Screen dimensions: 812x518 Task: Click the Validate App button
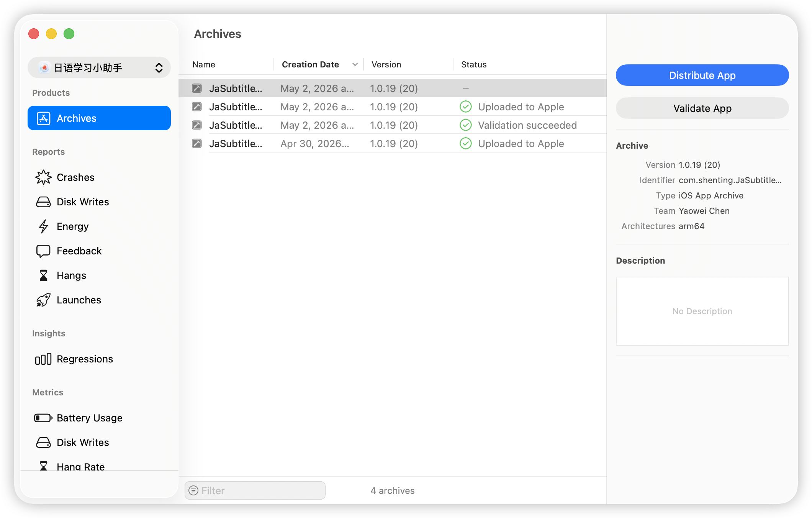(x=702, y=108)
